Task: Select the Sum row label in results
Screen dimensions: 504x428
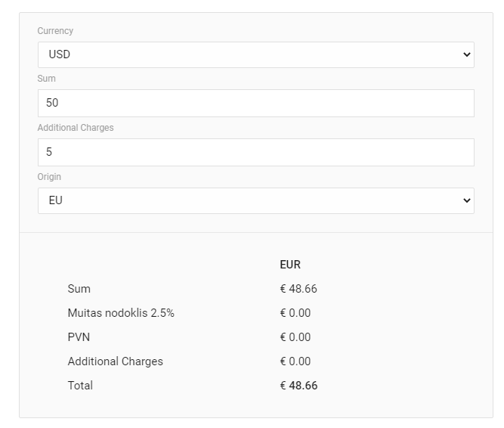Action: pyautogui.click(x=79, y=289)
